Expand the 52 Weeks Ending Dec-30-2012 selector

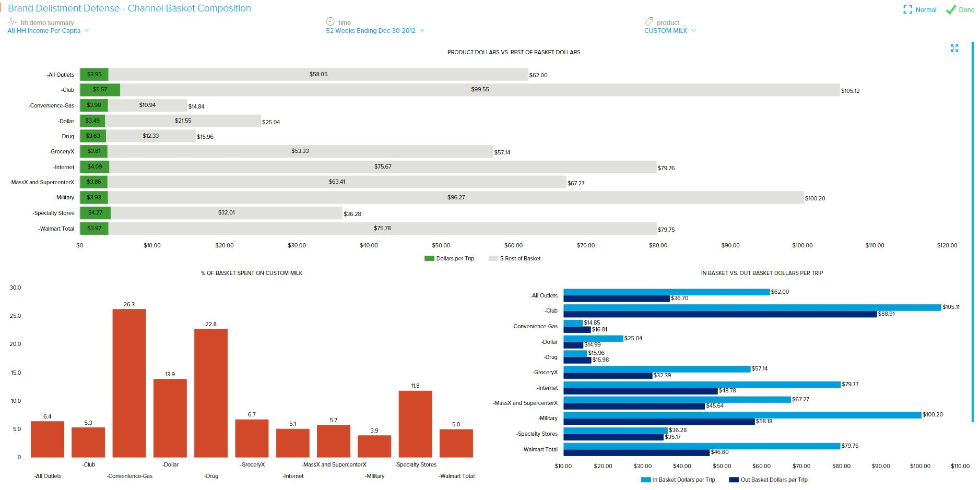[374, 31]
